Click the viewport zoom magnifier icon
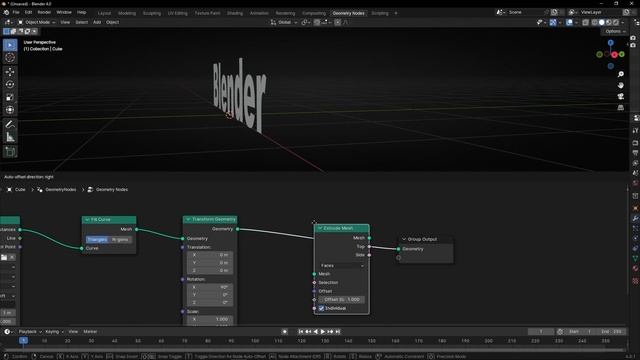This screenshot has width=640, height=360. click(x=621, y=74)
